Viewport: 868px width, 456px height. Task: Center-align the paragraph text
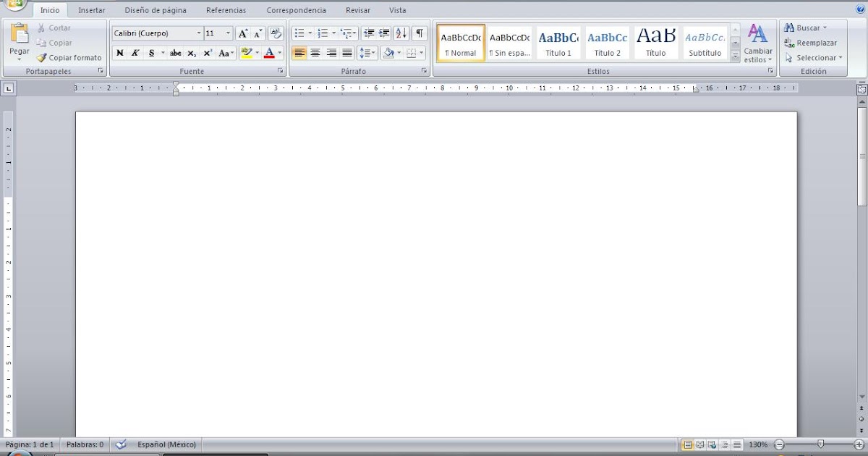tap(315, 53)
